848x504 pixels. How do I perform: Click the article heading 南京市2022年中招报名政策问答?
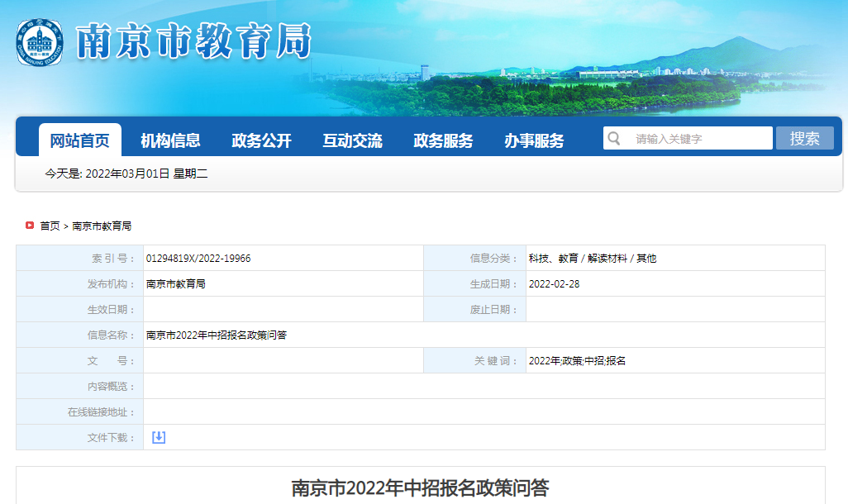[x=420, y=487]
